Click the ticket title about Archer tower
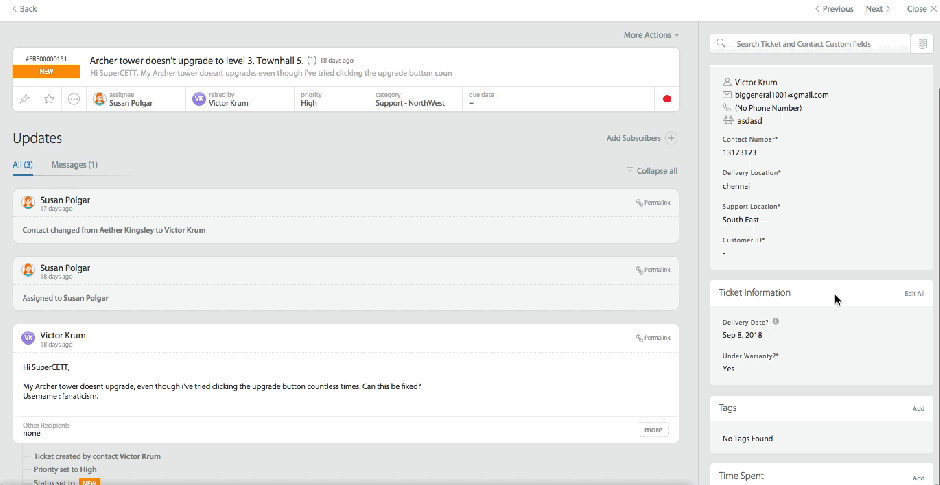This screenshot has height=485, width=940. pyautogui.click(x=197, y=61)
